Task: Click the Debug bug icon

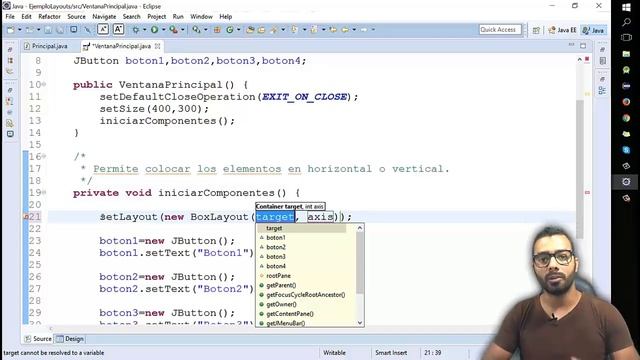Action: tap(136, 30)
